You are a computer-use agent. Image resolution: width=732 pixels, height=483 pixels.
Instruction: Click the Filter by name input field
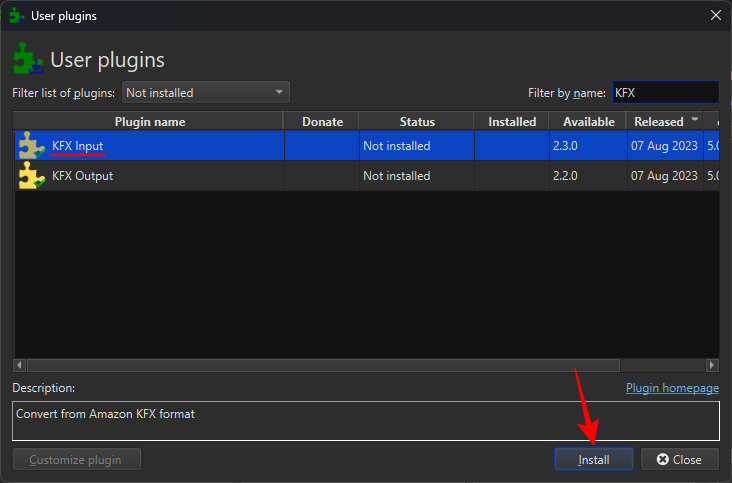664,93
